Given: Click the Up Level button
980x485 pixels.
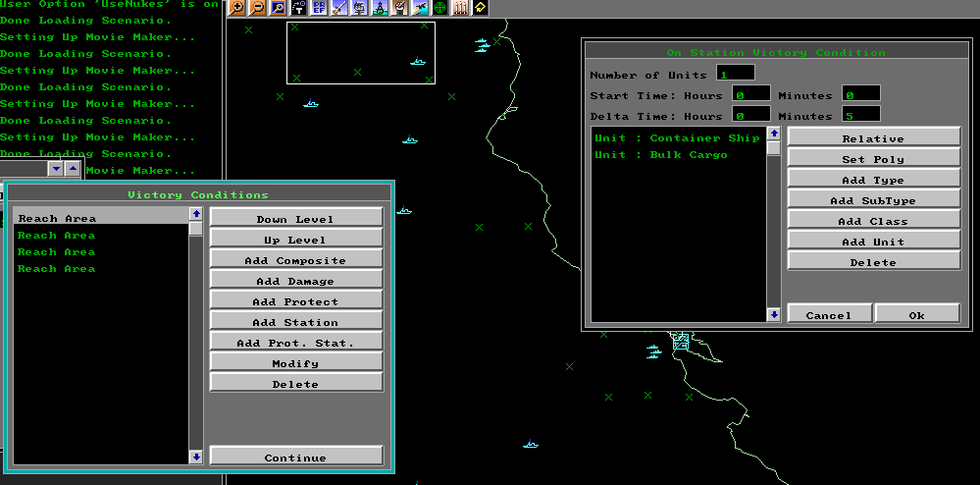Looking at the screenshot, I should [x=295, y=238].
